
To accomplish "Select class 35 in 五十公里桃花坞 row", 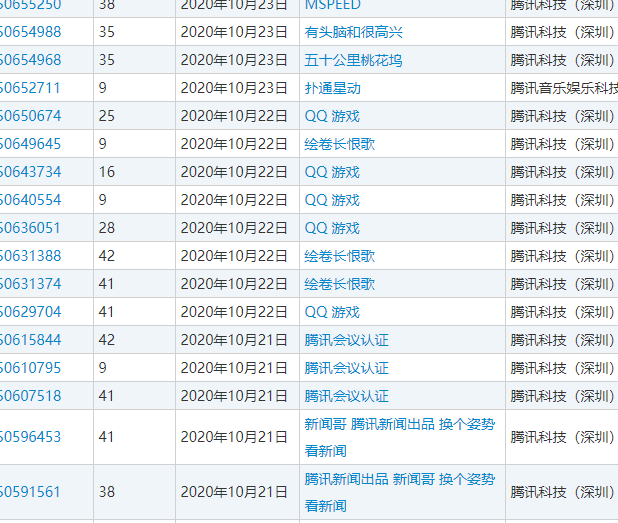I will click(x=106, y=60).
